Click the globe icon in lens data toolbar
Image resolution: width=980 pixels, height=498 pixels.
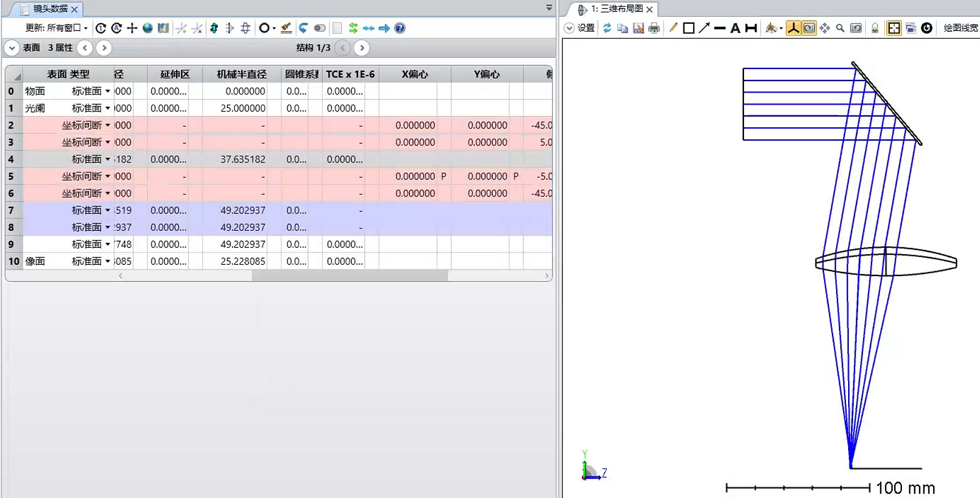coord(148,28)
